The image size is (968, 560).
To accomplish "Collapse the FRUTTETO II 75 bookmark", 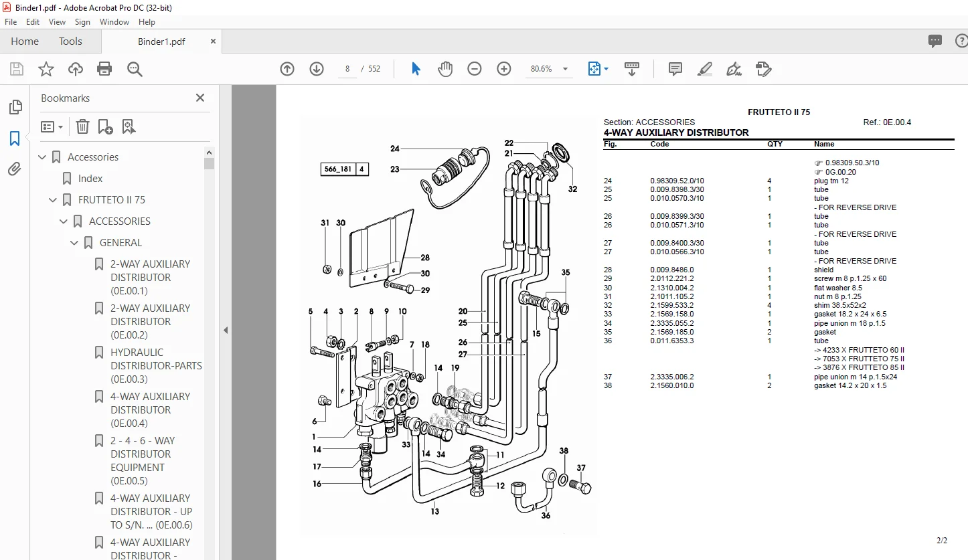I will pyautogui.click(x=53, y=200).
